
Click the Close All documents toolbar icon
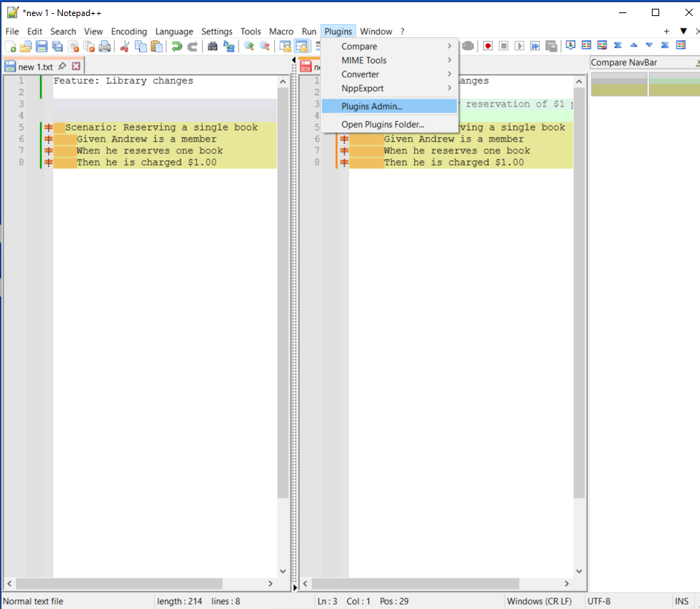(89, 46)
